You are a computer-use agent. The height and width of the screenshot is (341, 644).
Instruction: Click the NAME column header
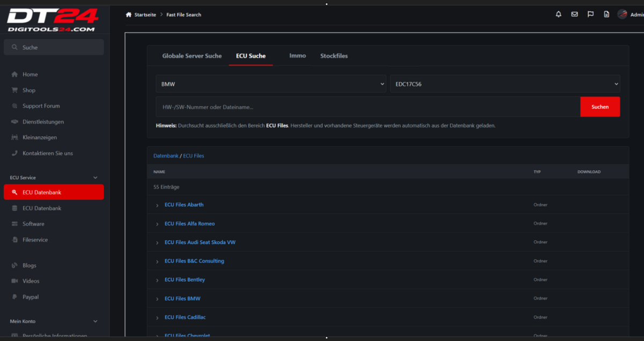(x=159, y=172)
